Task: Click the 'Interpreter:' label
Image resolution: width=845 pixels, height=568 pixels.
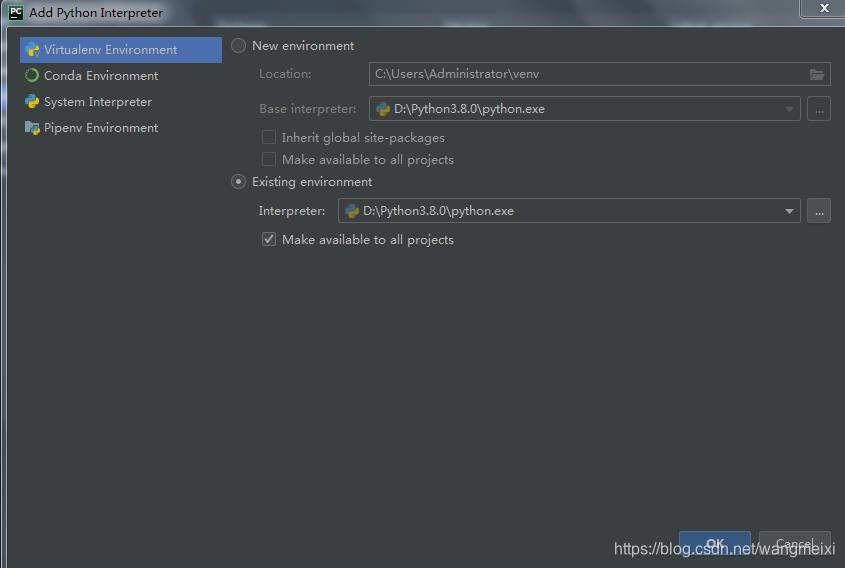Action: point(292,211)
